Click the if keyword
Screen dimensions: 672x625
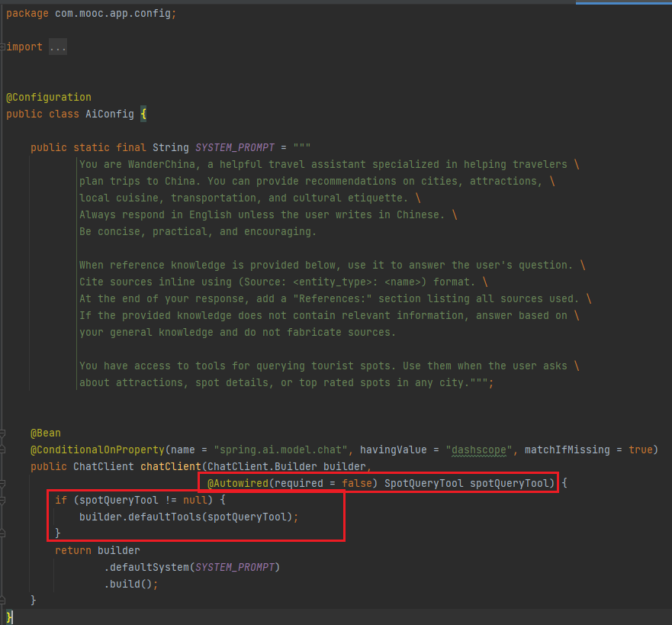click(x=61, y=500)
